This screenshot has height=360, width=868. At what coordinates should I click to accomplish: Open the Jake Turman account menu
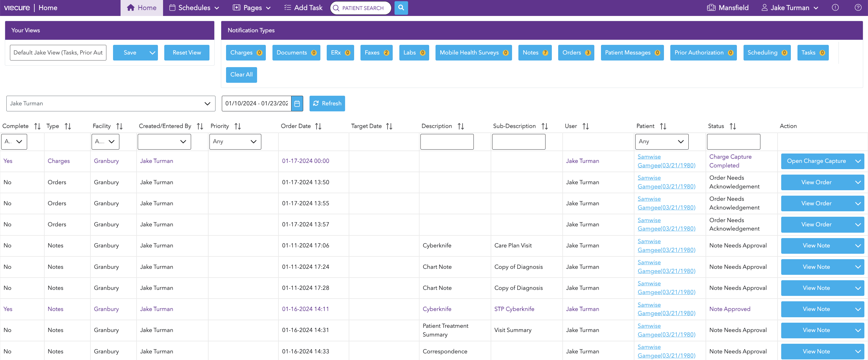point(790,8)
